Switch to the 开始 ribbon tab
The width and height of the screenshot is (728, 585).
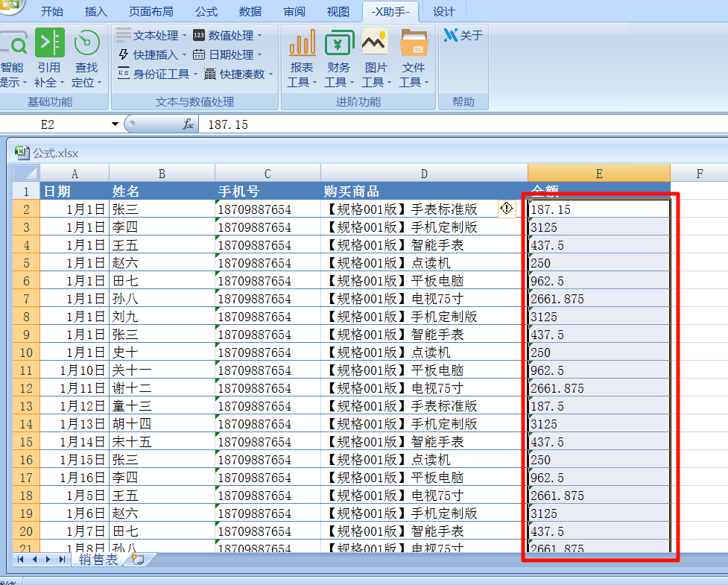pyautogui.click(x=52, y=11)
